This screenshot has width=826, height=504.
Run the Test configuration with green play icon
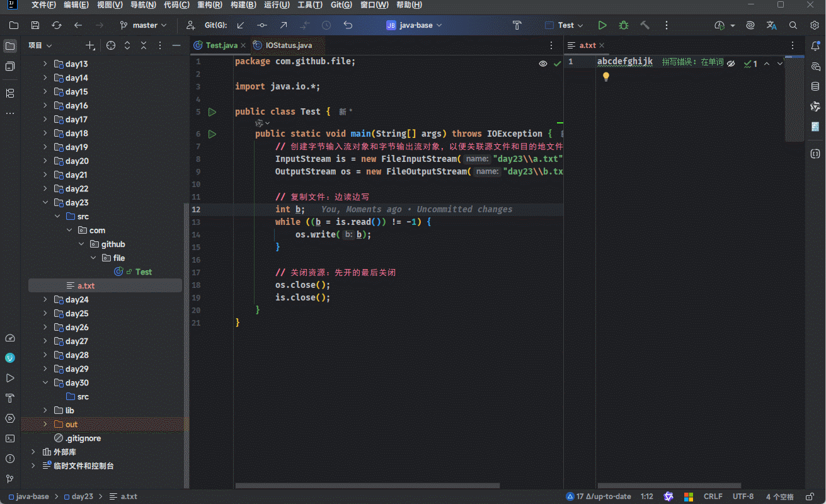602,25
